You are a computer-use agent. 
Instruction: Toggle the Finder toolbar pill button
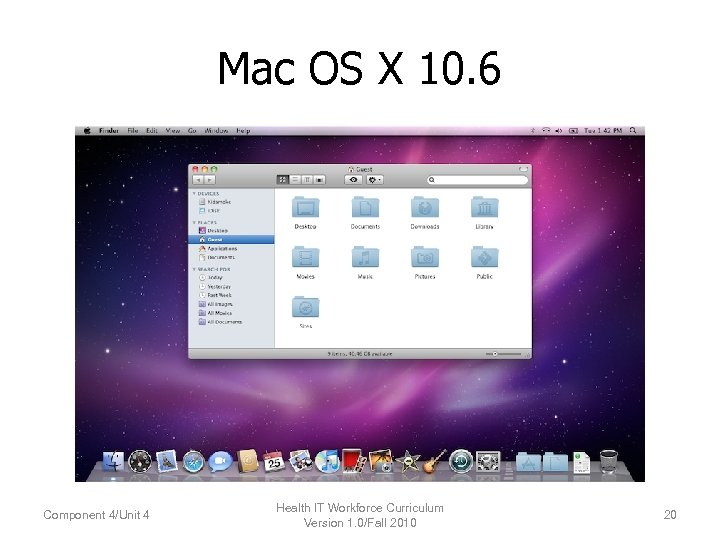tap(523, 169)
